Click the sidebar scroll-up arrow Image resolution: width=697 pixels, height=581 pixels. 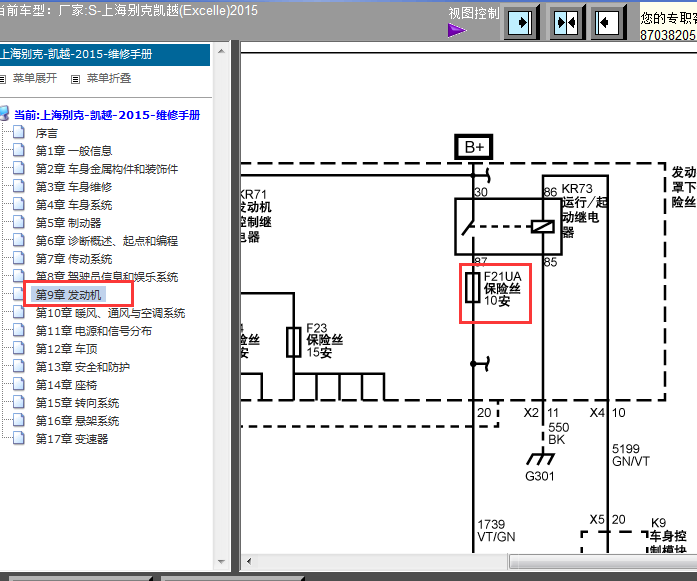pos(221,52)
